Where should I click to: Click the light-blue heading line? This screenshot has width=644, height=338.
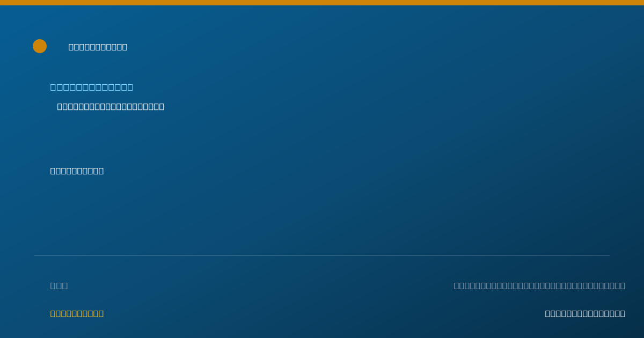92,87
